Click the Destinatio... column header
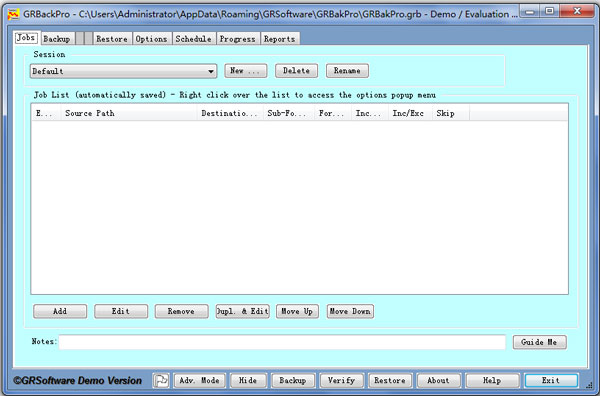This screenshot has height=396, width=600. tap(230, 113)
